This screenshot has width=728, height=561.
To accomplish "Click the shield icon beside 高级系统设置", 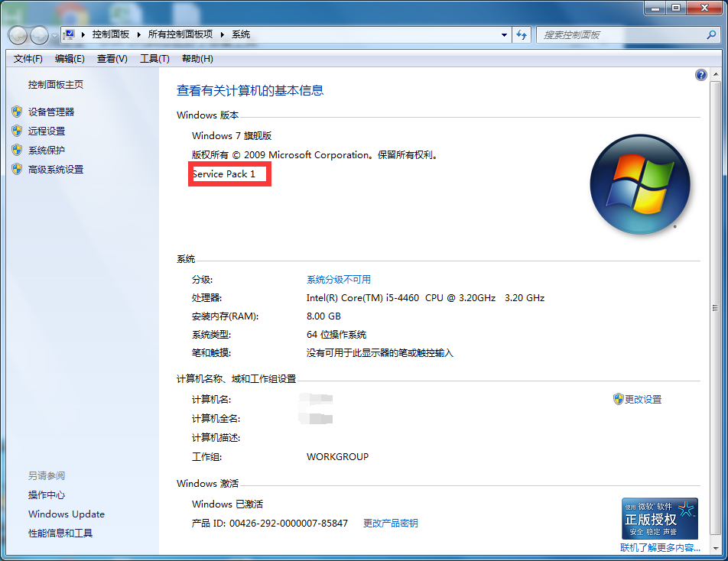I will click(17, 169).
